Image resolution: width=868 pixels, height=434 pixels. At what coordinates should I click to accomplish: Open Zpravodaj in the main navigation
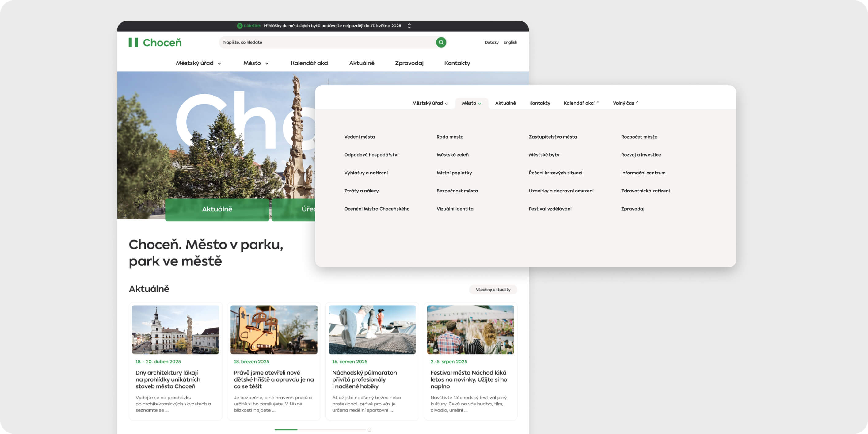pyautogui.click(x=409, y=63)
